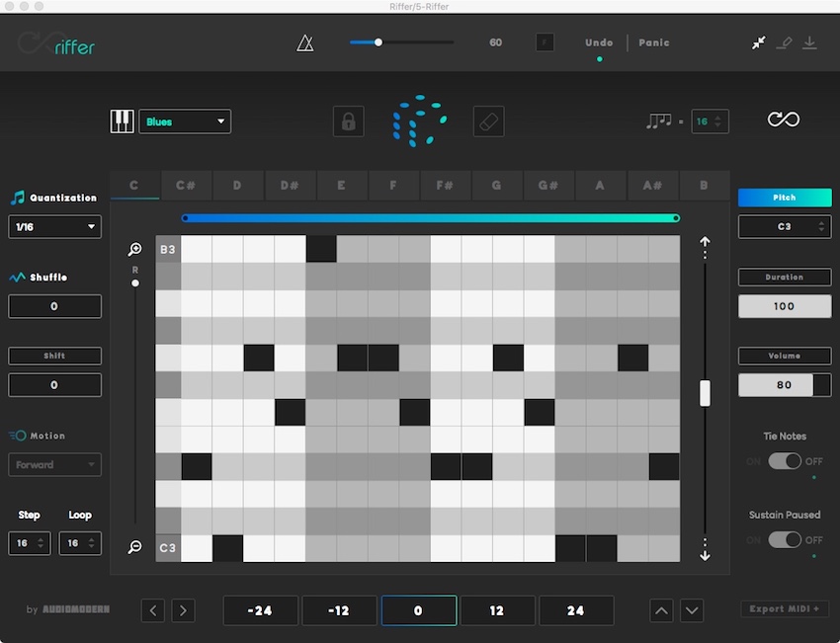Click the collapse window arrows icon
840x643 pixels.
[759, 42]
